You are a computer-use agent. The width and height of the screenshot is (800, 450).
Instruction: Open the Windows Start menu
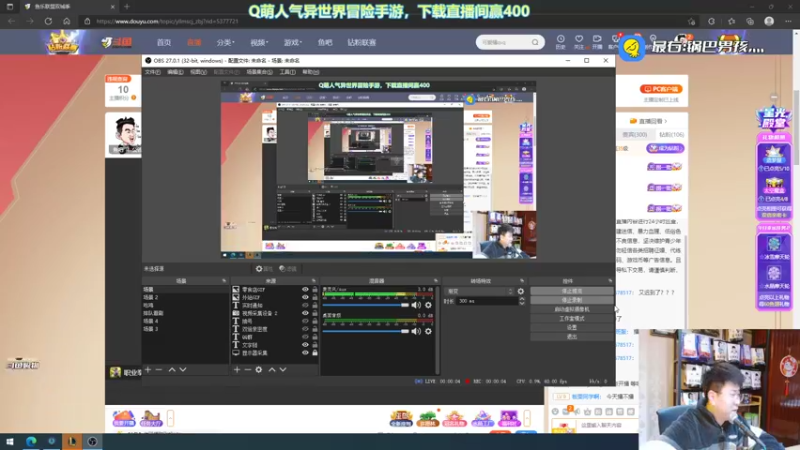10,441
